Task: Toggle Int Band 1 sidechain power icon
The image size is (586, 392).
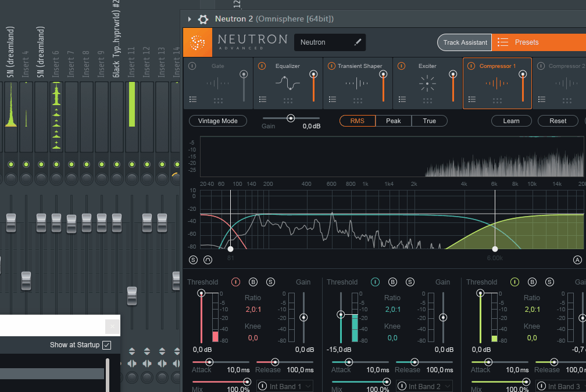Action: point(262,386)
